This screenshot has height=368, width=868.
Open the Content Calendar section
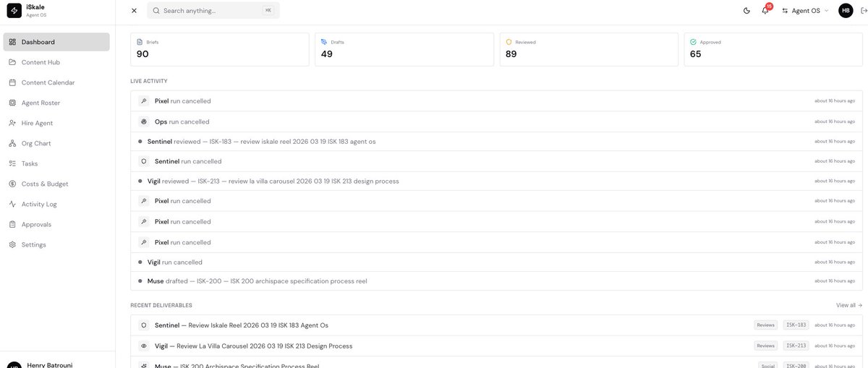(x=56, y=82)
